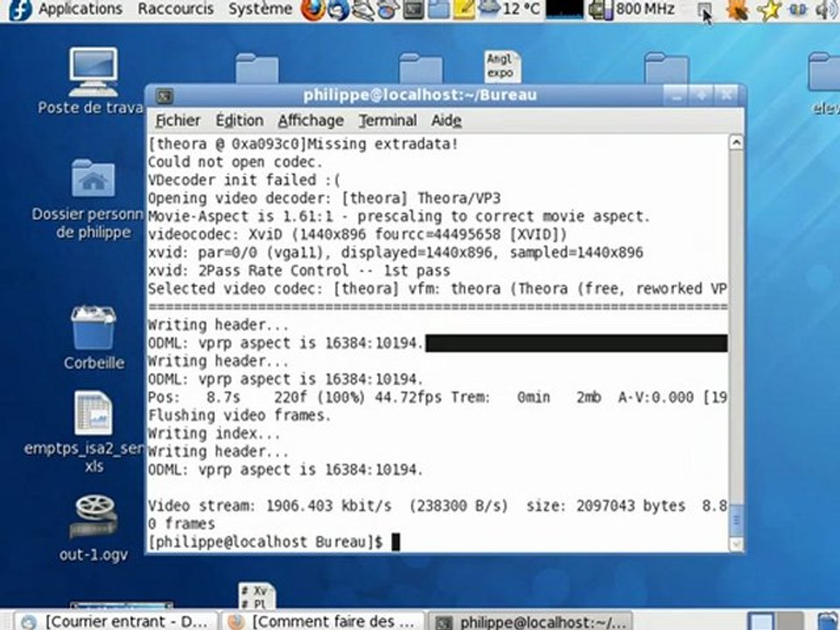Minimize the terminal window
This screenshot has width=840, height=630.
coord(676,96)
